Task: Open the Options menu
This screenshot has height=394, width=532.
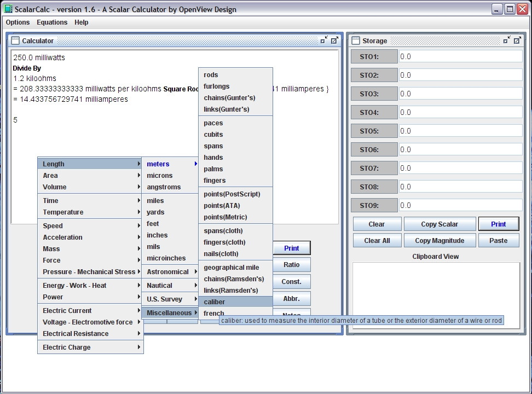Action: [x=18, y=22]
